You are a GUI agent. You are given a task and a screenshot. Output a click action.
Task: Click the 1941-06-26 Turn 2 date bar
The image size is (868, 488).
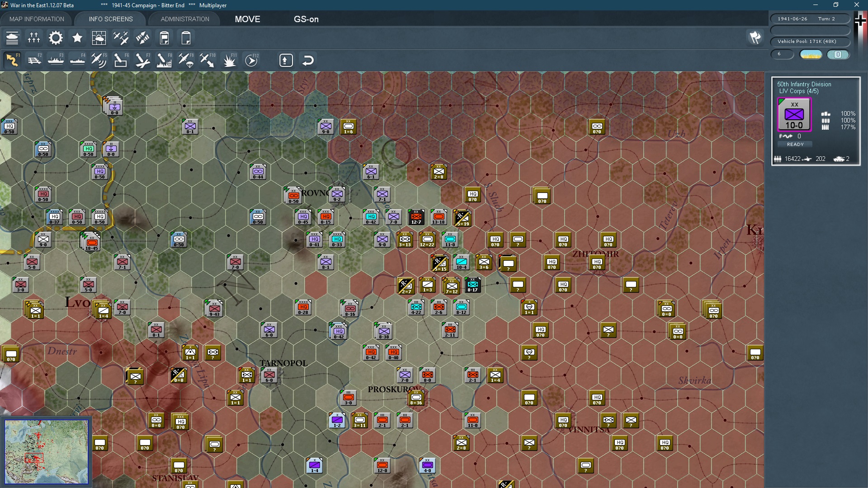(810, 19)
